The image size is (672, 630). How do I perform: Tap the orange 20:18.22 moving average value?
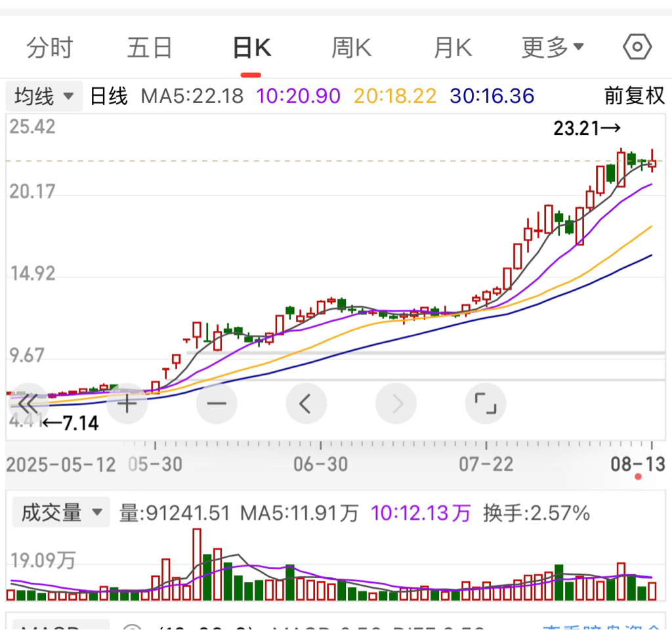coord(395,96)
